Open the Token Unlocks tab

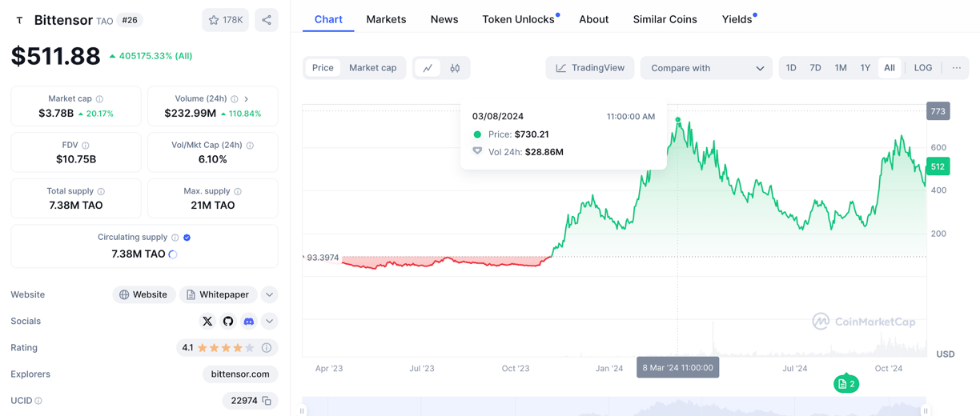pyautogui.click(x=519, y=19)
